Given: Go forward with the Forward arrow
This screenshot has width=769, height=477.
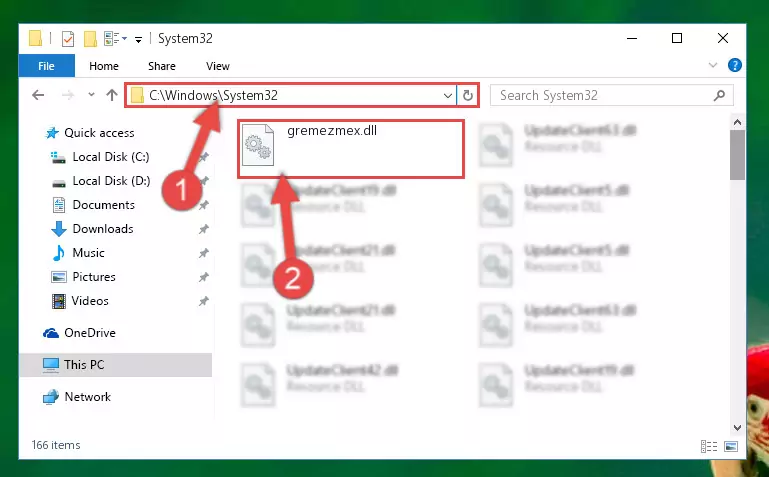Looking at the screenshot, I should pyautogui.click(x=68, y=95).
